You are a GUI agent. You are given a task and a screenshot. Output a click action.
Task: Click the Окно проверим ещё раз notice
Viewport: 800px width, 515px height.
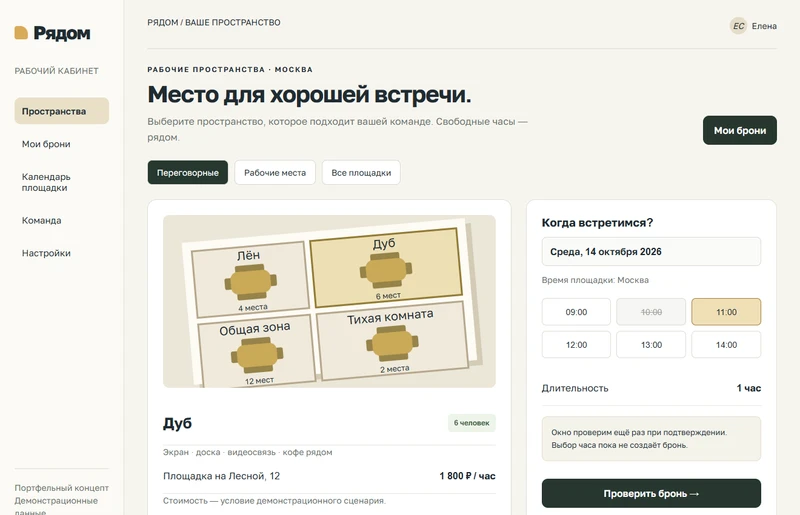click(651, 438)
